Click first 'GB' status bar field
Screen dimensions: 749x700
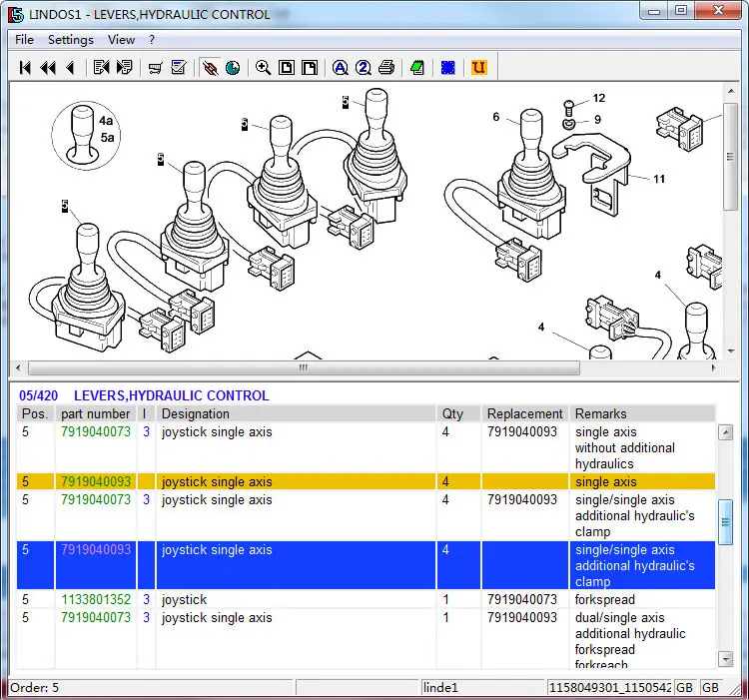[684, 688]
